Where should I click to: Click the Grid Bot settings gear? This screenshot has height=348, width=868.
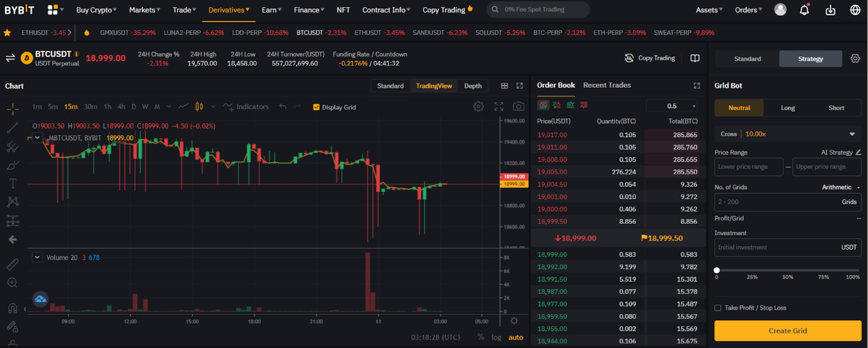point(855,58)
